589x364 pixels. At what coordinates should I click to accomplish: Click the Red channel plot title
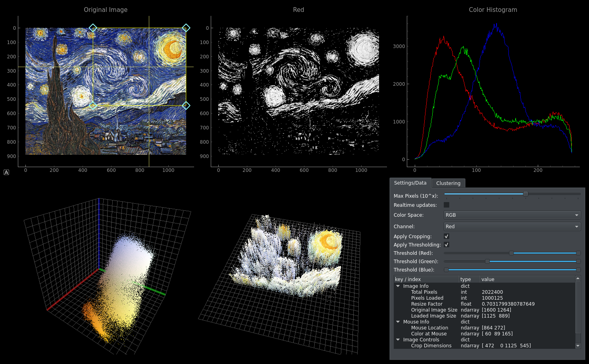(298, 10)
